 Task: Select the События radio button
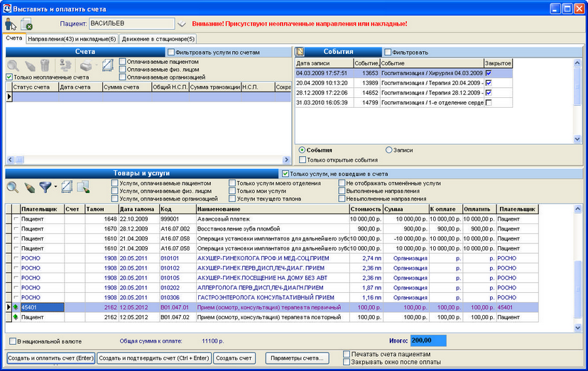click(302, 150)
